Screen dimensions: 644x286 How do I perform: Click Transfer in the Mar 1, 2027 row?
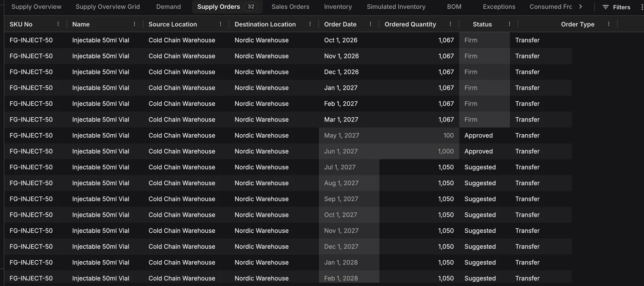point(527,120)
